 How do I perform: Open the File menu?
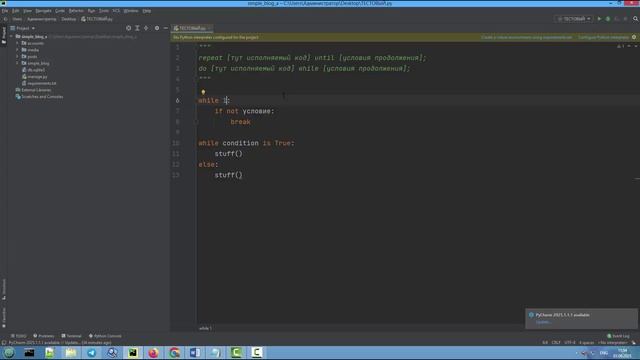tap(5, 11)
